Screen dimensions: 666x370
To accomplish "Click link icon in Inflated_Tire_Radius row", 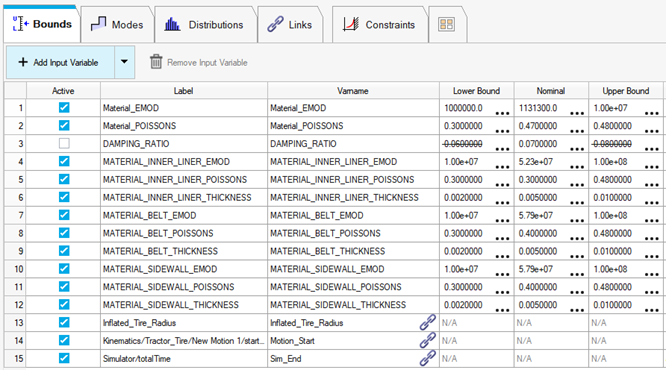I will pos(428,322).
